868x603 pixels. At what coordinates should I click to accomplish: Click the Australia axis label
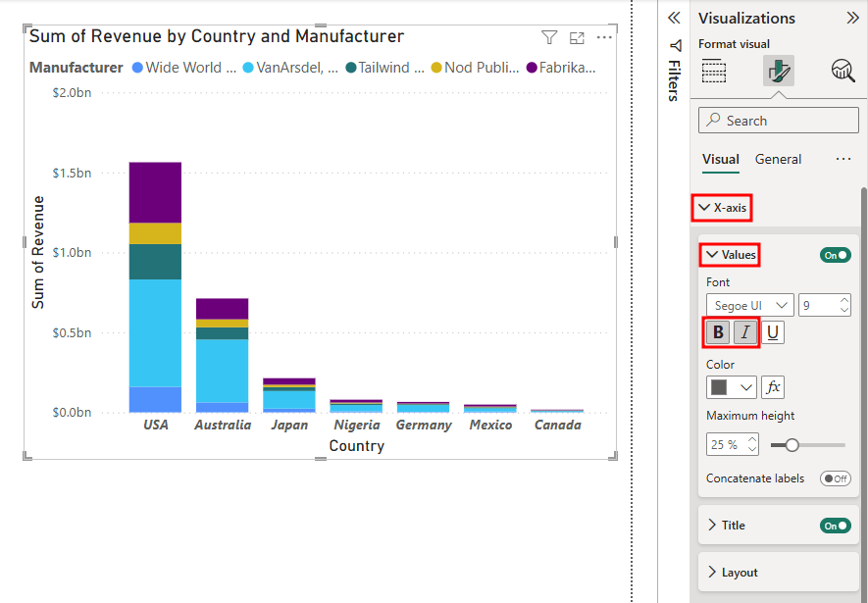223,425
